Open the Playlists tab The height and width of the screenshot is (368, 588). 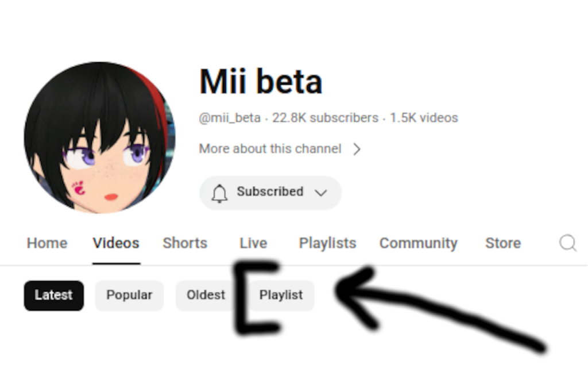click(x=327, y=243)
